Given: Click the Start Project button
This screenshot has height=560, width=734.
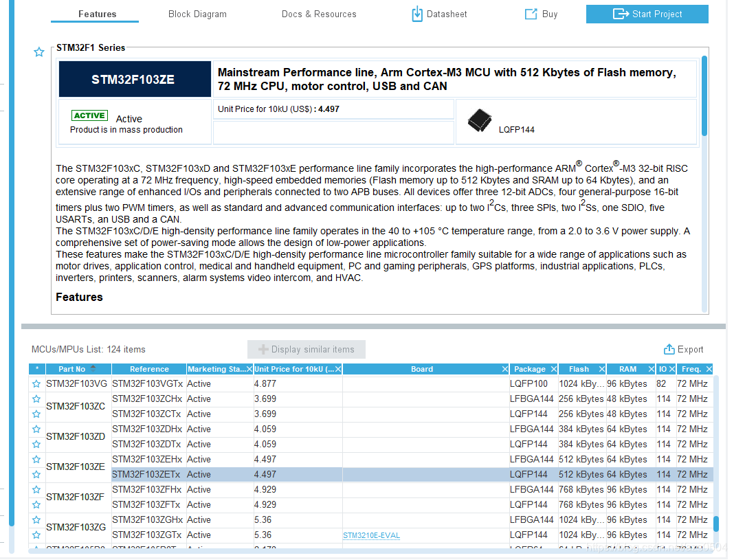Looking at the screenshot, I should coord(647,14).
